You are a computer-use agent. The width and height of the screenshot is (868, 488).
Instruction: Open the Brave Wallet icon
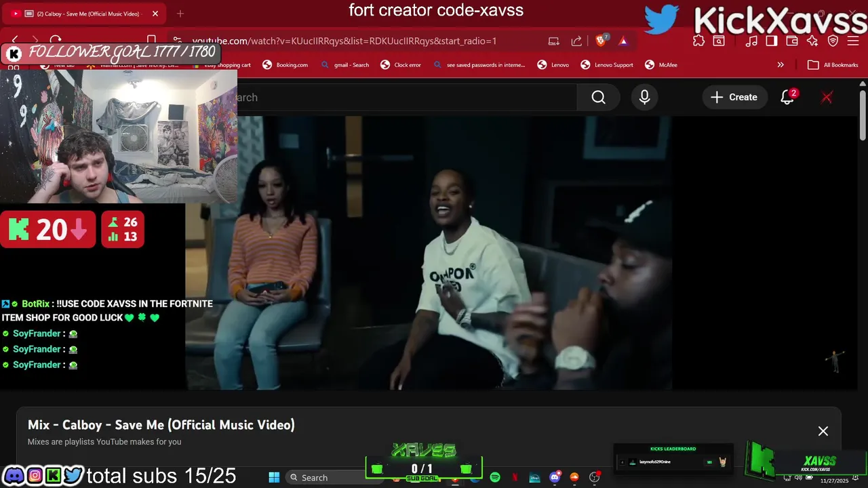pyautogui.click(x=792, y=41)
